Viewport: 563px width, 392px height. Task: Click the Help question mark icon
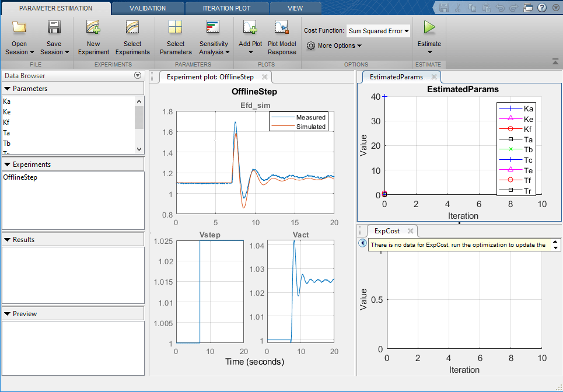[541, 7]
